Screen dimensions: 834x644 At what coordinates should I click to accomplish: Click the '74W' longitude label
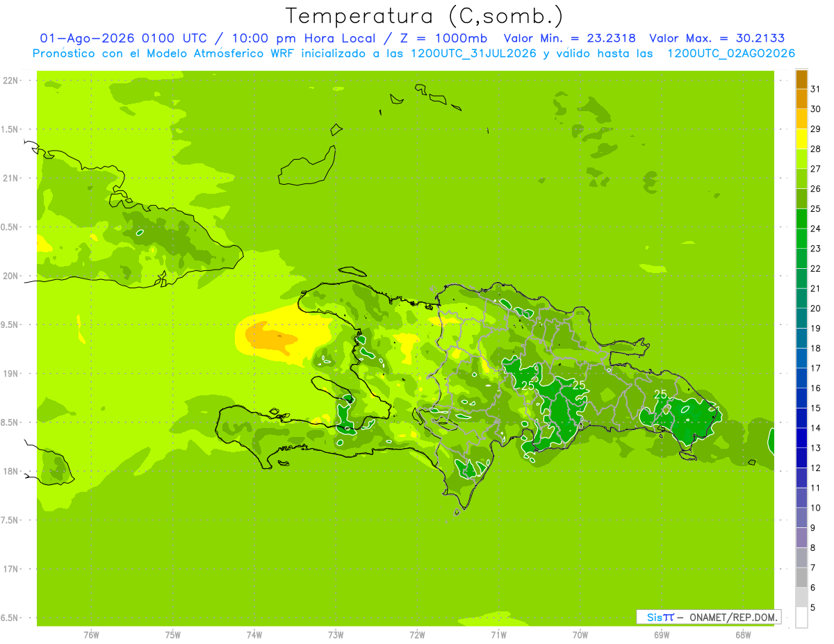click(x=254, y=635)
